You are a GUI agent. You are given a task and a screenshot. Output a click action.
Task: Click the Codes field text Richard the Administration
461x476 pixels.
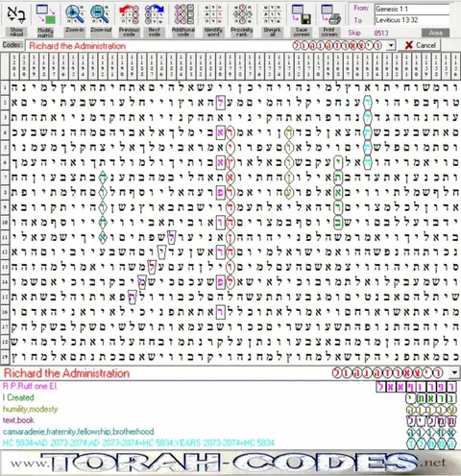(x=77, y=46)
